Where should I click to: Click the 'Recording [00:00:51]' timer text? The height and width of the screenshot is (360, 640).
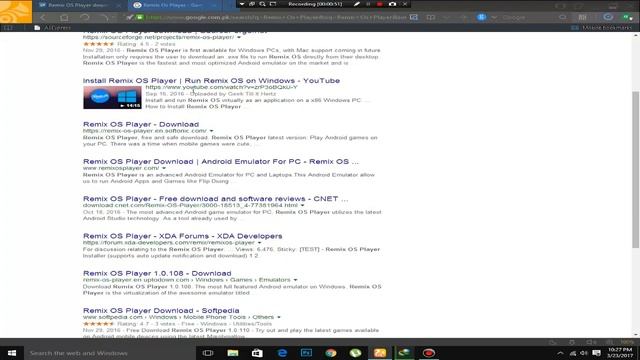(315, 4)
